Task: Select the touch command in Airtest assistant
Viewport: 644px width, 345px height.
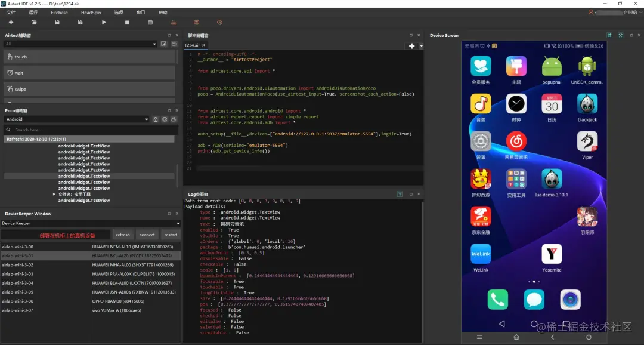Action: pos(89,57)
